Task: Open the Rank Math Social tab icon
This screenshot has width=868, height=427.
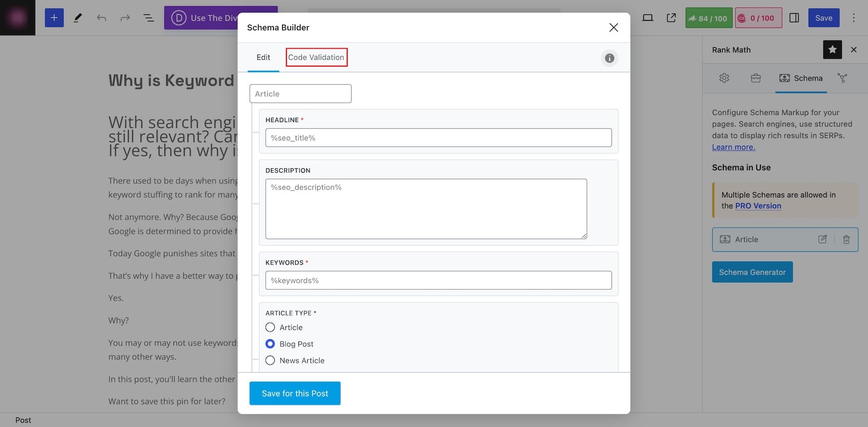Action: [842, 78]
